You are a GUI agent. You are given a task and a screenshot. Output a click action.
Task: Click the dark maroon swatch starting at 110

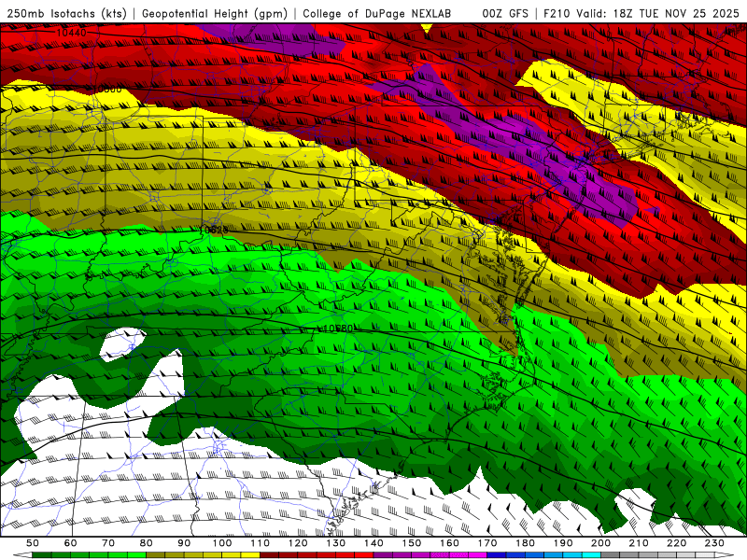[x=270, y=555]
